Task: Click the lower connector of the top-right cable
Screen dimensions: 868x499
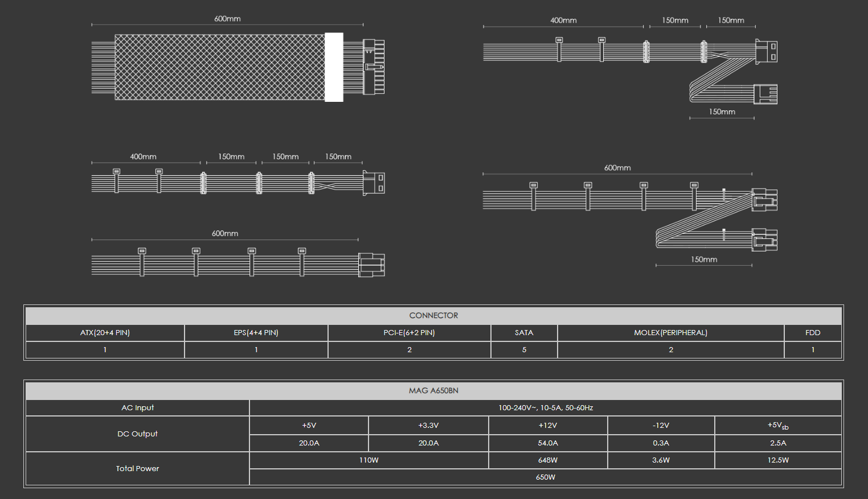Action: click(x=765, y=94)
